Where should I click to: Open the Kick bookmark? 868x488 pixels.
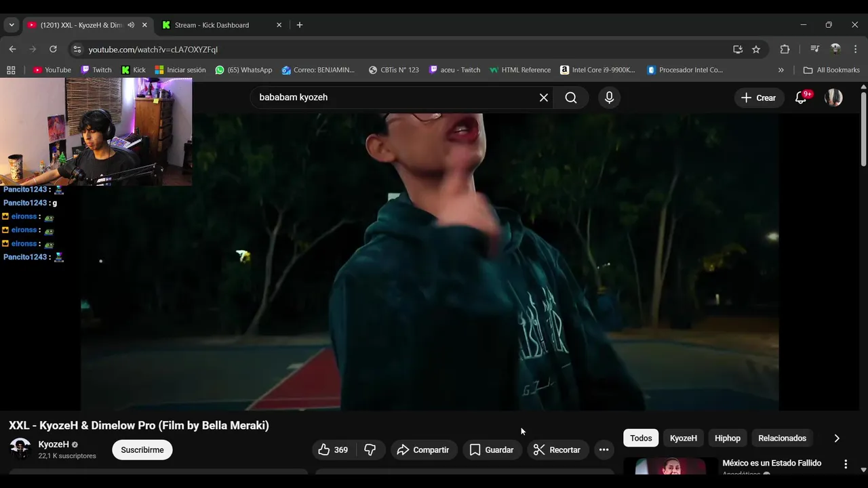(134, 70)
